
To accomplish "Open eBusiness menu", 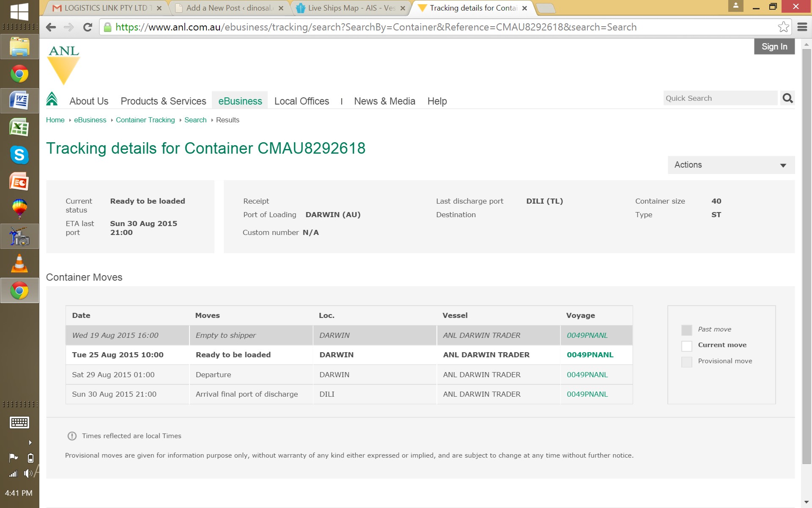I will tap(240, 101).
